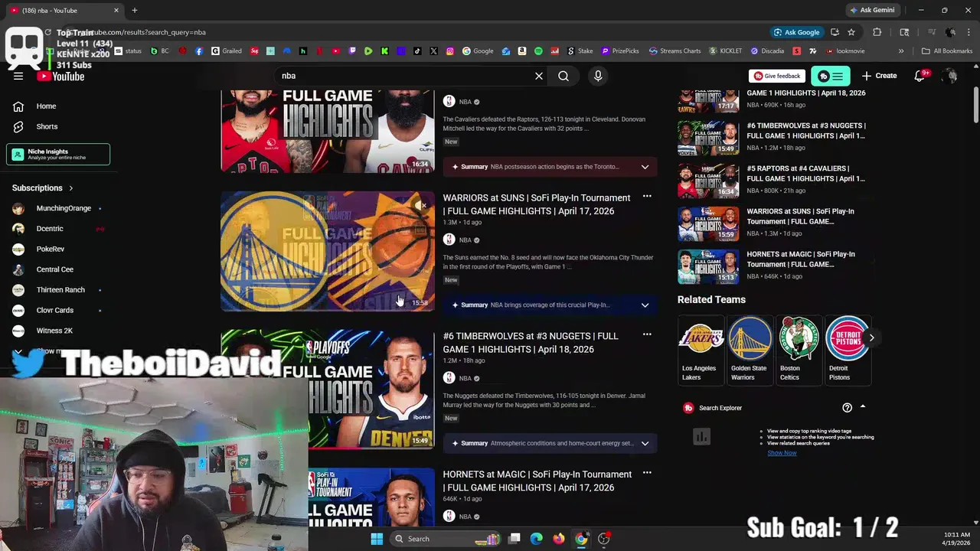Open the Create button
This screenshot has width=980, height=551.
[x=879, y=76]
